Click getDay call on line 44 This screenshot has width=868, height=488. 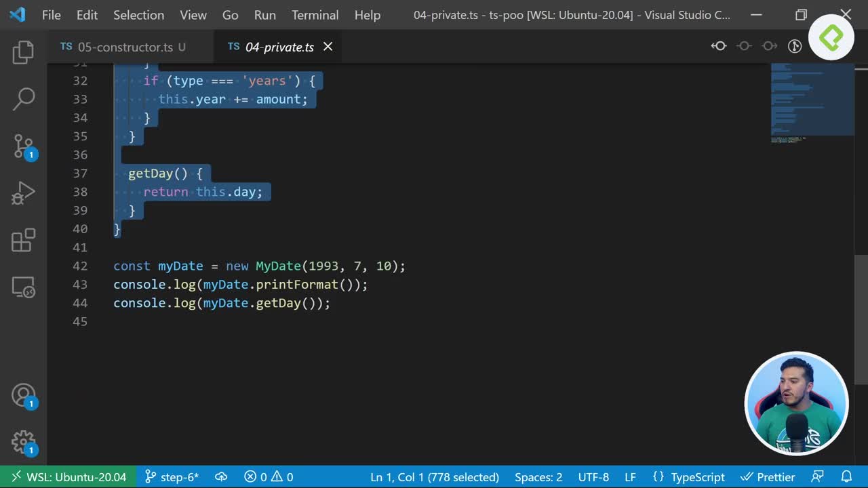coord(278,303)
